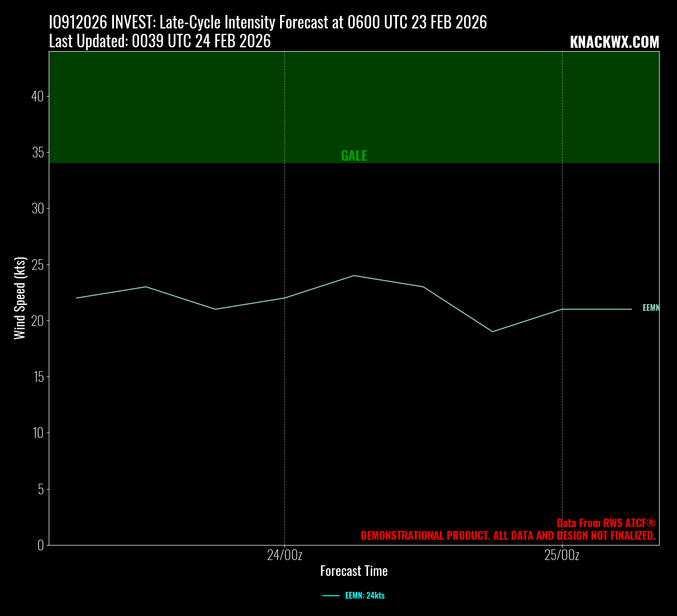Click the 24/00z forecast time tick label
677x616 pixels.
[284, 555]
